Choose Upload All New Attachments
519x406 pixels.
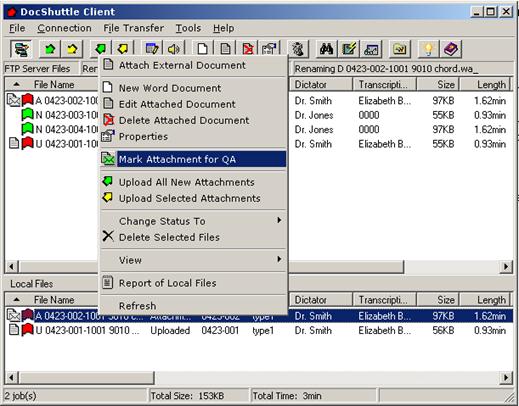193,182
